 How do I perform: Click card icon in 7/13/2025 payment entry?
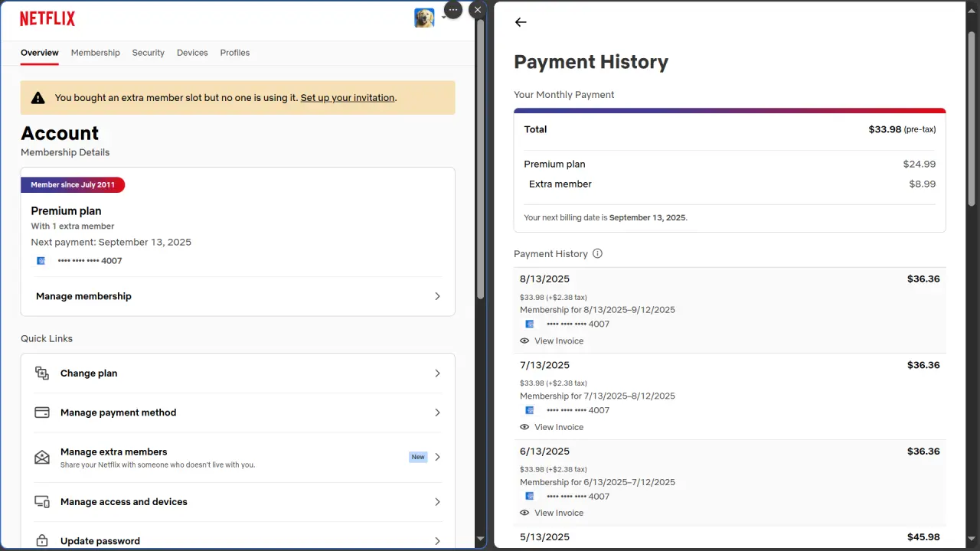[x=530, y=410]
